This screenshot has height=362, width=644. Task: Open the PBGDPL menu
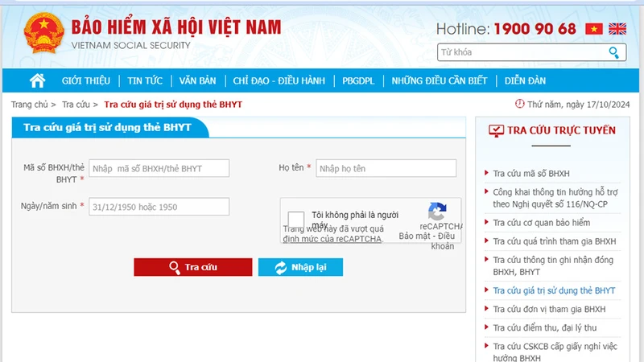pyautogui.click(x=358, y=81)
